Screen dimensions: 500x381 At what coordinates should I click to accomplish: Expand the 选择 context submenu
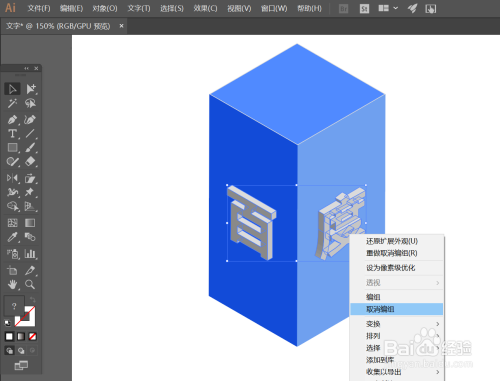(x=397, y=348)
